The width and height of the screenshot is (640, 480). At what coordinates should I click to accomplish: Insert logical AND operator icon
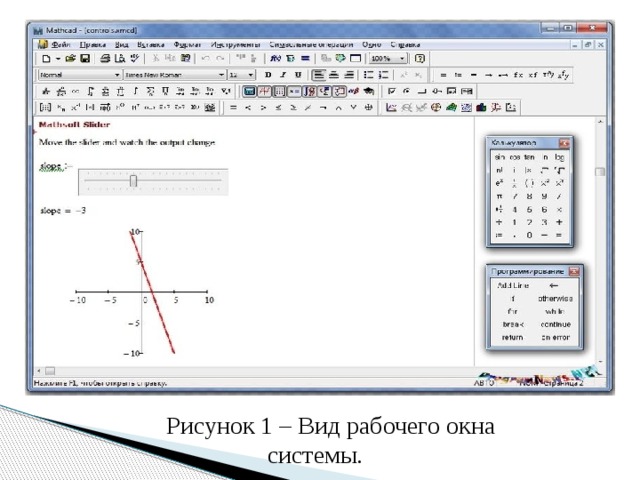pyautogui.click(x=338, y=107)
